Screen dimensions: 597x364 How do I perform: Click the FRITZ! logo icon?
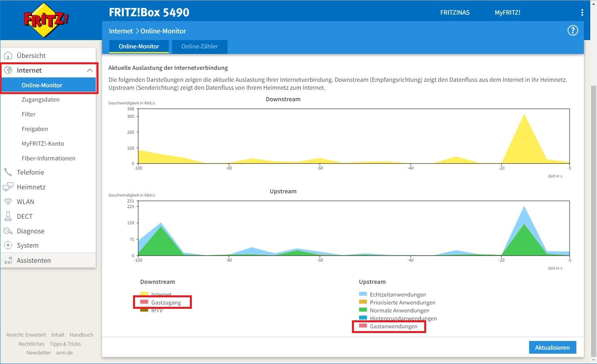46,20
